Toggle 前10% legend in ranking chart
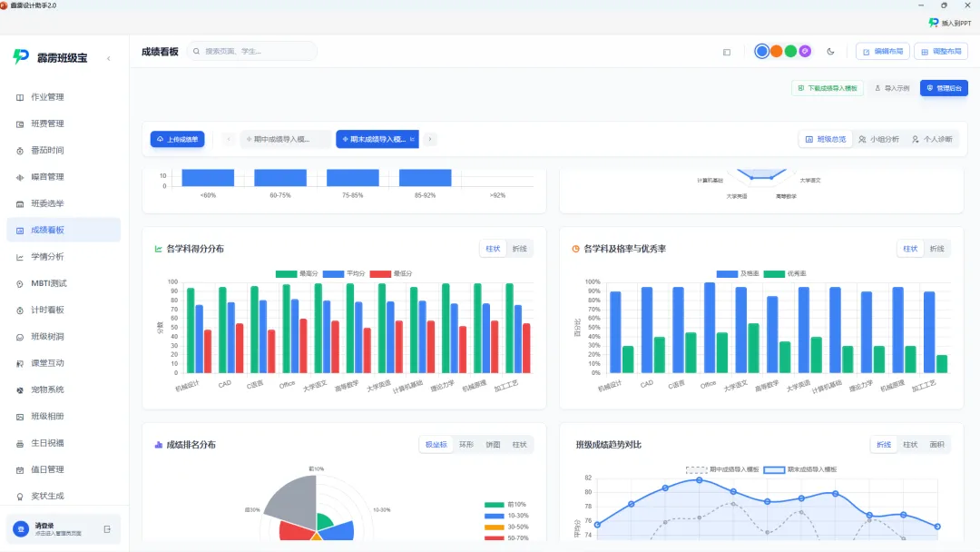Viewport: 980px width, 552px height. coord(505,505)
